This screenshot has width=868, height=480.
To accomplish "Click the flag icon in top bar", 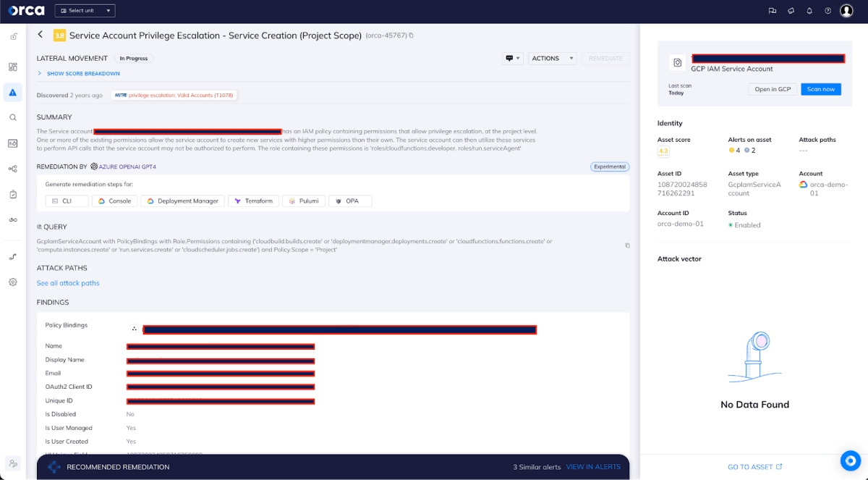I will click(773, 11).
